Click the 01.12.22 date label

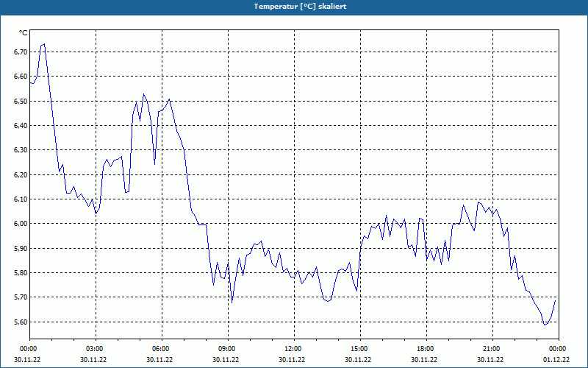click(556, 360)
